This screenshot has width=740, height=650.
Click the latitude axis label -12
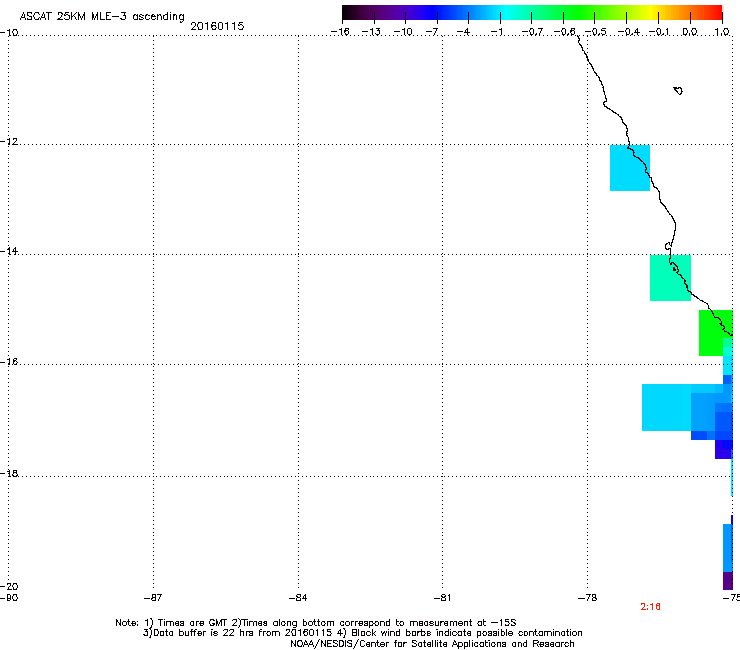(x=9, y=142)
